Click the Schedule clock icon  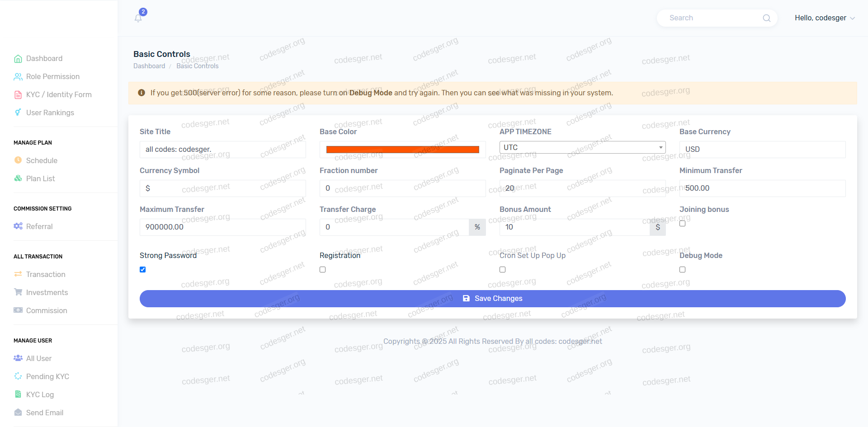18,160
